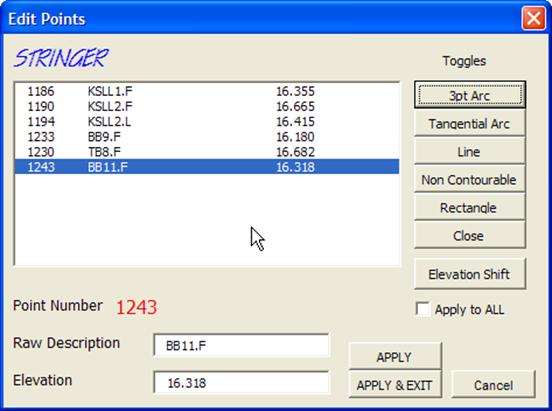Select point 1233 BB9.F row
The width and height of the screenshot is (552, 411).
207,137
